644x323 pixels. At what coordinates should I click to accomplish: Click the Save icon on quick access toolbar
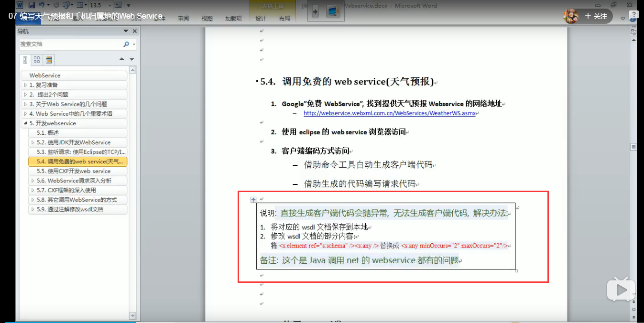[32, 5]
